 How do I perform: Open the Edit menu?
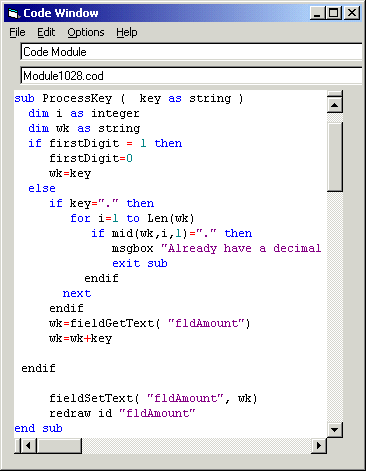pyautogui.click(x=46, y=32)
